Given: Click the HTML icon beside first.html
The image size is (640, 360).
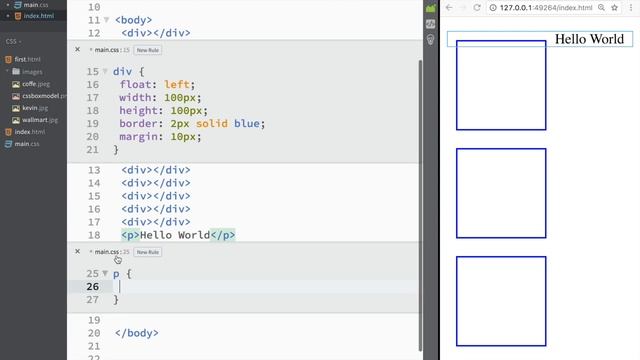Looking at the screenshot, I should click(x=9, y=60).
